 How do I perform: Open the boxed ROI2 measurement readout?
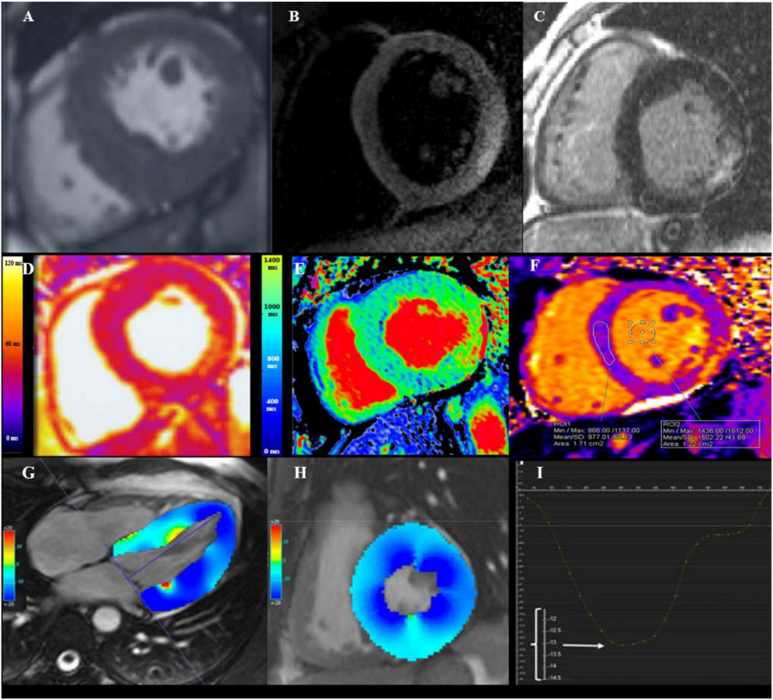710,434
